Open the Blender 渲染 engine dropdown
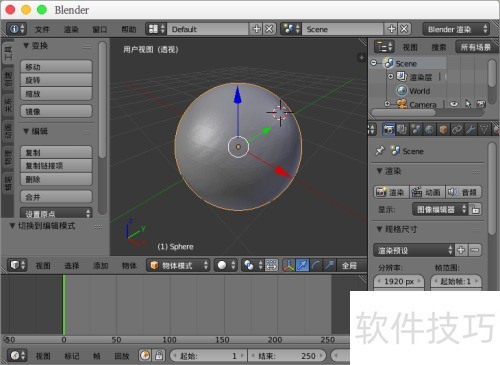This screenshot has height=365, width=500. click(x=456, y=29)
